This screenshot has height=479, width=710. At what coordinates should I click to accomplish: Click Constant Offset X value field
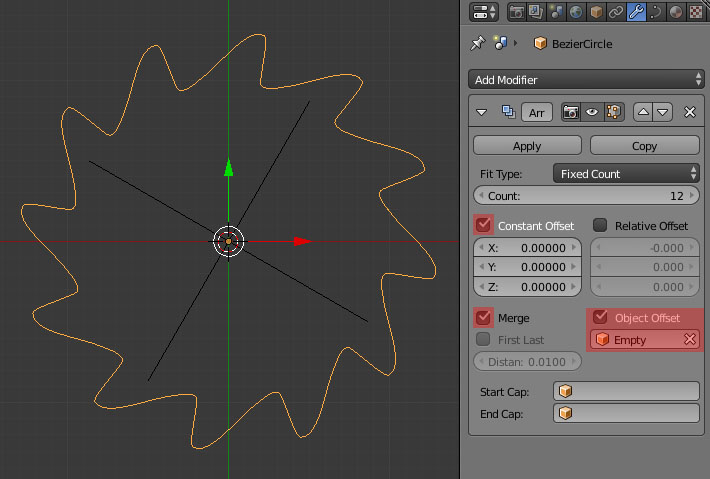tap(527, 248)
